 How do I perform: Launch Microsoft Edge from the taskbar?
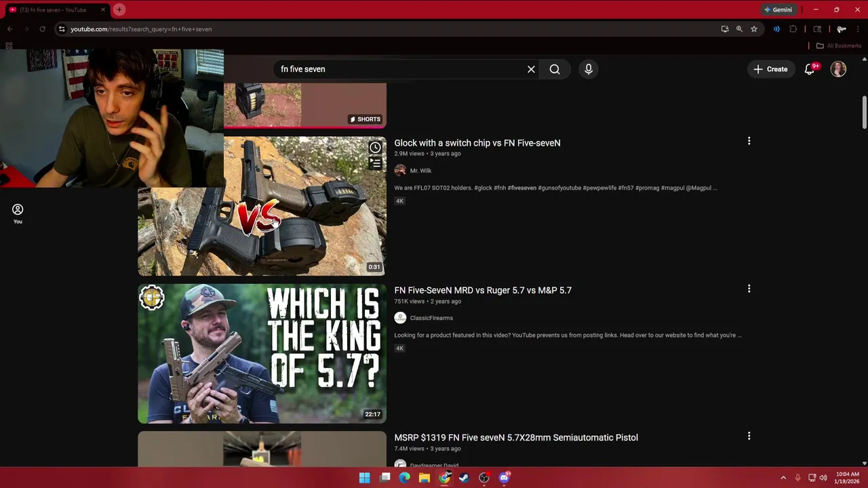(x=405, y=478)
